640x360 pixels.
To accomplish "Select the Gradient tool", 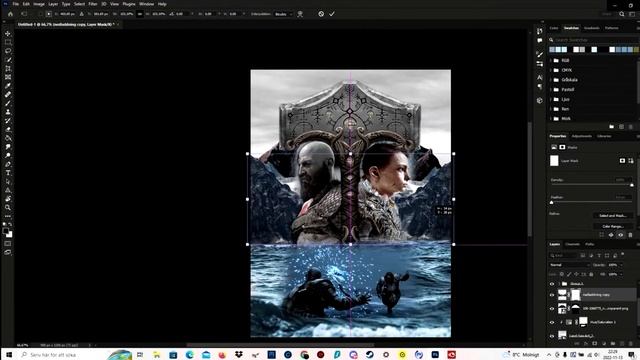I will (x=8, y=138).
